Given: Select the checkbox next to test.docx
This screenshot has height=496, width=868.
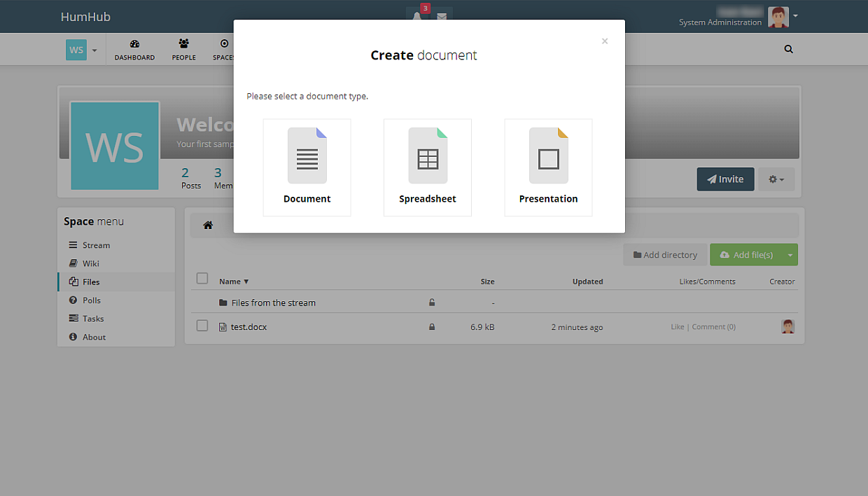Looking at the screenshot, I should tap(202, 325).
